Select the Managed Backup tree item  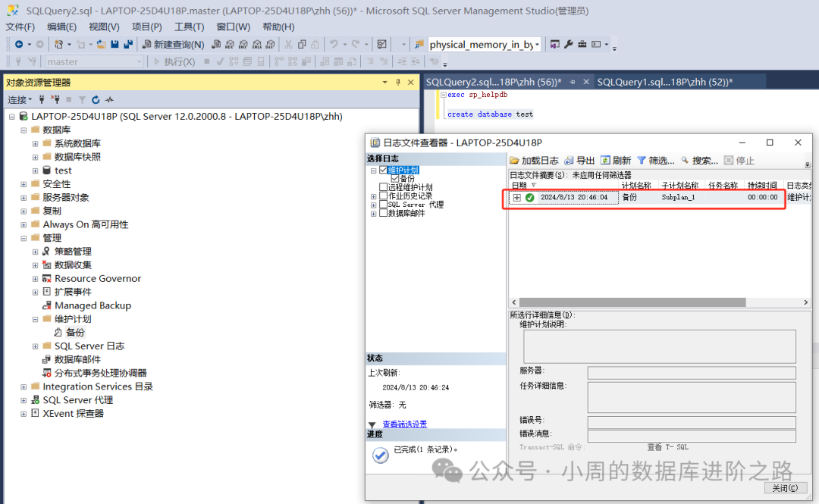[86, 305]
